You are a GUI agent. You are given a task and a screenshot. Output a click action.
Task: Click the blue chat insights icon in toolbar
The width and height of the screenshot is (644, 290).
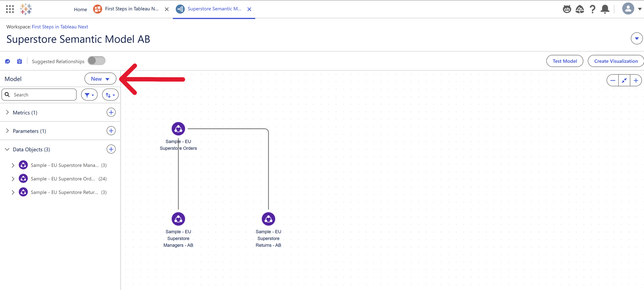pos(8,61)
